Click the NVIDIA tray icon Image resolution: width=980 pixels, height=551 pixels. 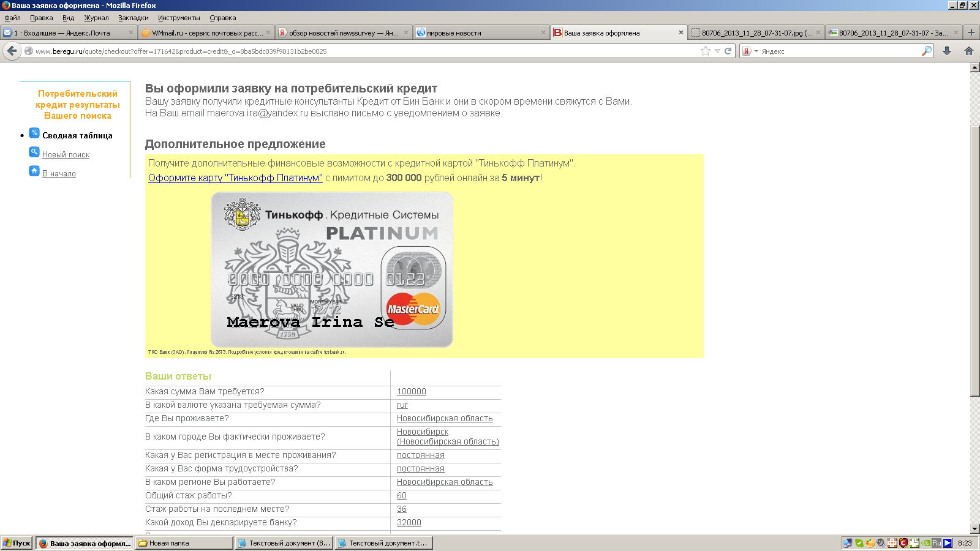[x=925, y=543]
